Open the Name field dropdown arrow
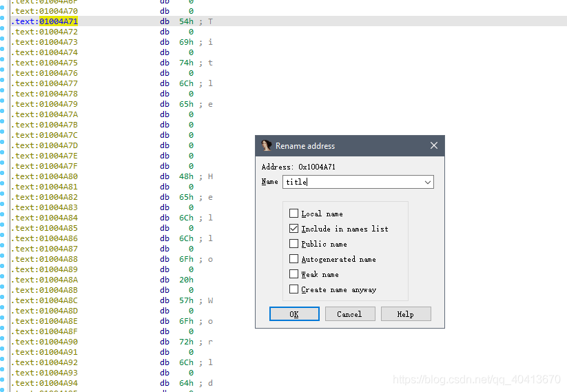The image size is (567, 392). (428, 182)
